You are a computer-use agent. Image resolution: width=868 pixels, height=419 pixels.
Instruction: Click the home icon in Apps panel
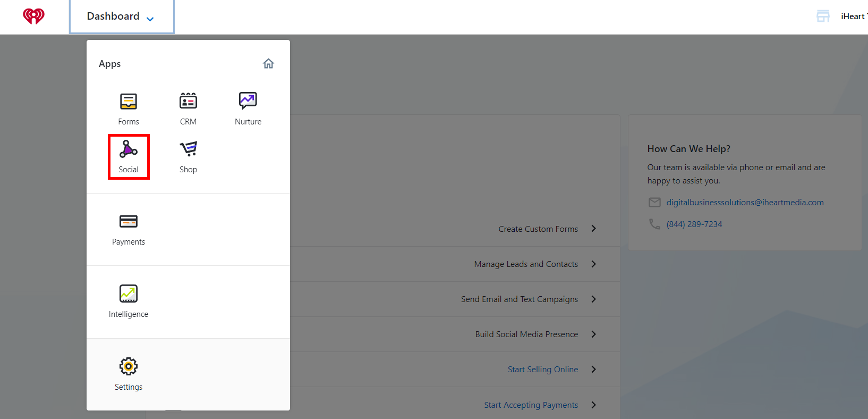point(269,64)
